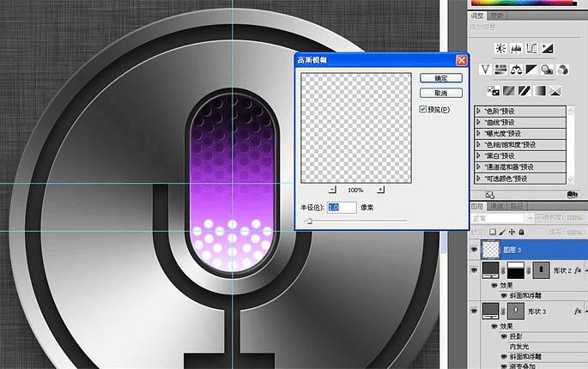Click the 半径 radius input field
Viewport: 588px width, 369px height.
pyautogui.click(x=342, y=208)
